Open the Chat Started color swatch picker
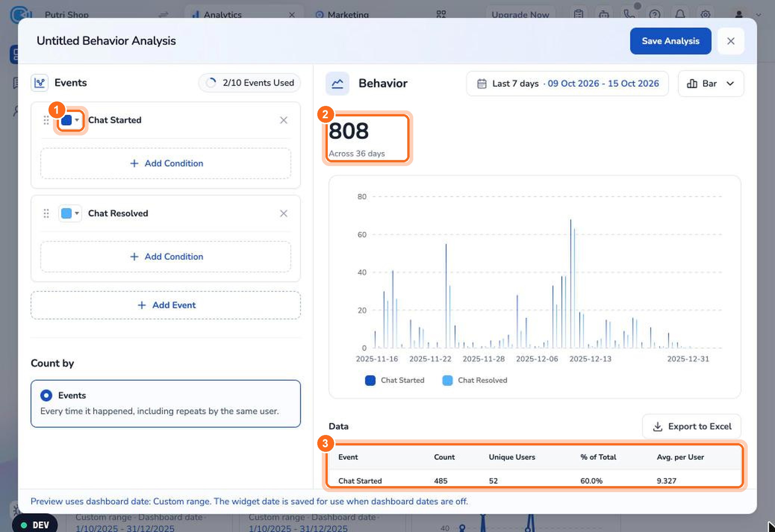The image size is (775, 532). [70, 120]
